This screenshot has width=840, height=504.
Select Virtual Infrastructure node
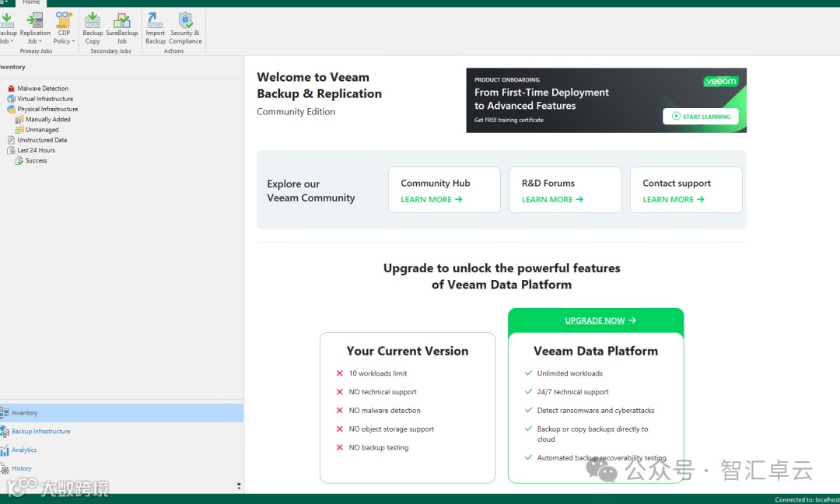pos(45,99)
